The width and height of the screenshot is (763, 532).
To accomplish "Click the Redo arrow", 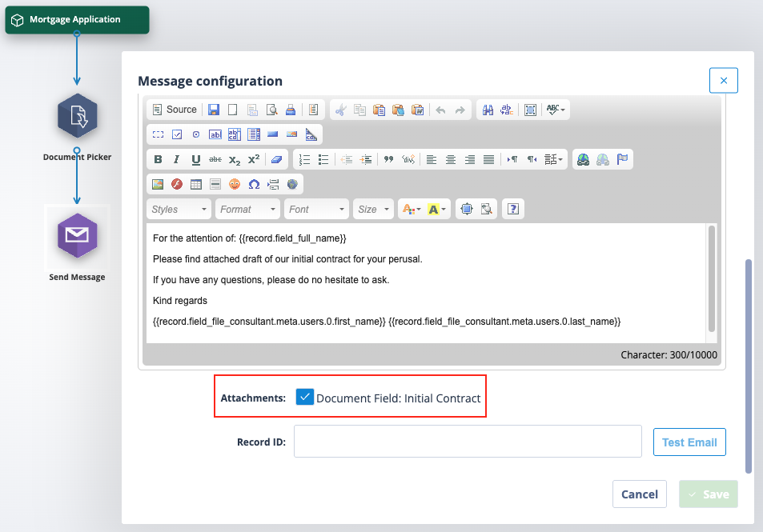I will click(x=460, y=110).
